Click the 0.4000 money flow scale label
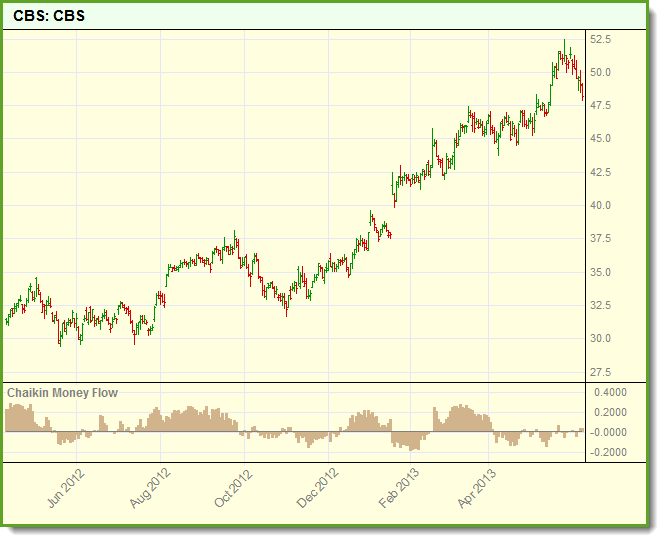This screenshot has width=664, height=542. pos(609,393)
